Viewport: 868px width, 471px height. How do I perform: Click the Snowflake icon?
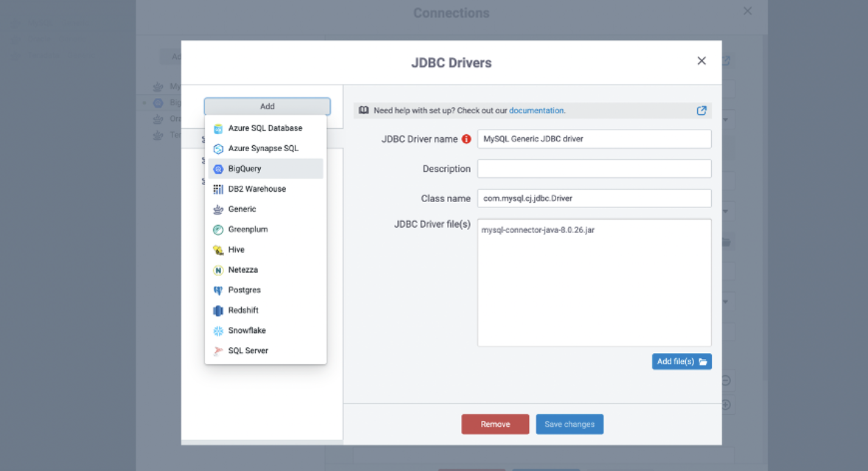click(x=218, y=331)
